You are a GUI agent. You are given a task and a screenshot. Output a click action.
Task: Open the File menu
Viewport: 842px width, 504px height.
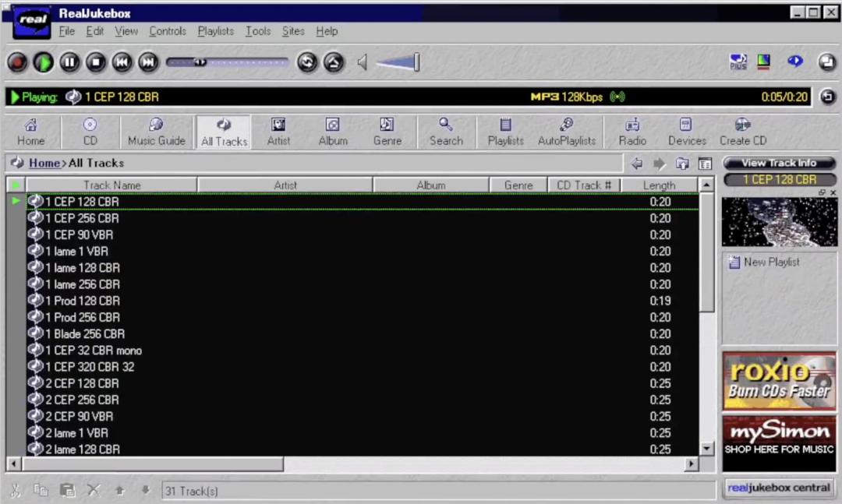click(x=66, y=31)
